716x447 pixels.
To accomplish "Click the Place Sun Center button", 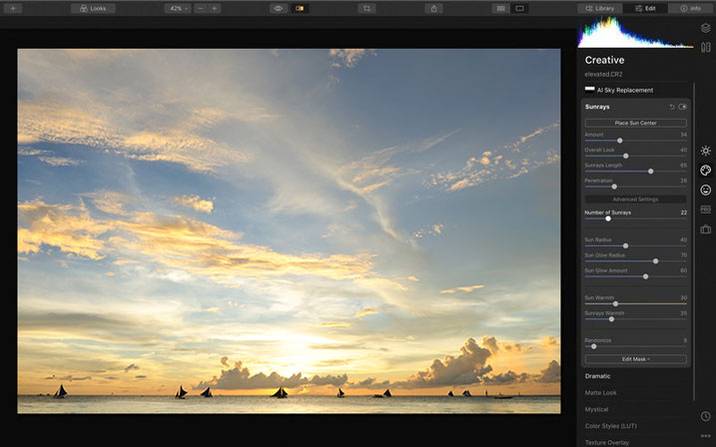I will (636, 123).
